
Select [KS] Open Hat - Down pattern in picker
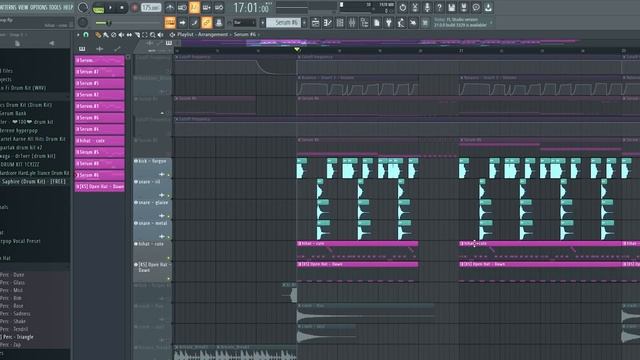pos(100,187)
